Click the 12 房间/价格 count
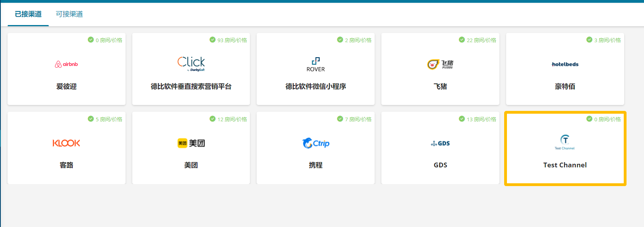This screenshot has width=644, height=227. (232, 119)
